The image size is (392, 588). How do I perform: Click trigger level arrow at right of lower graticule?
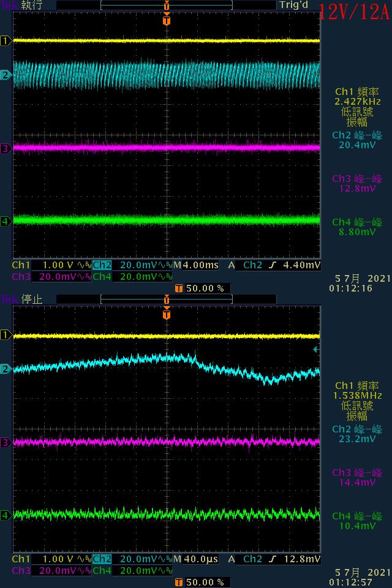[316, 349]
